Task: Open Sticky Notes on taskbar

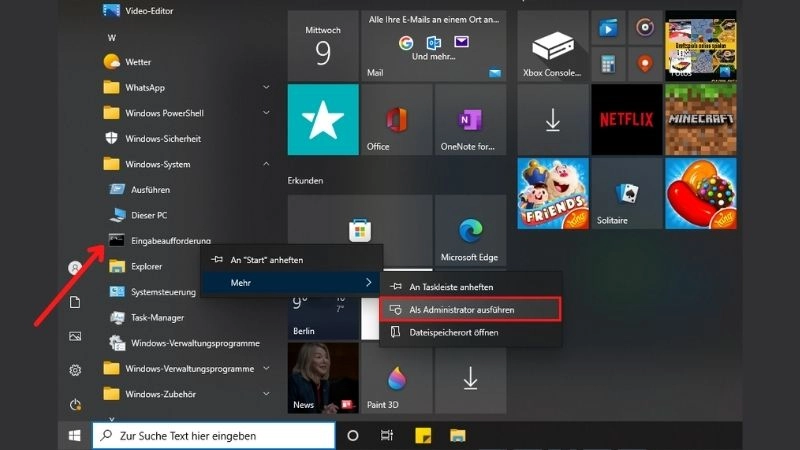Action: pos(423,436)
